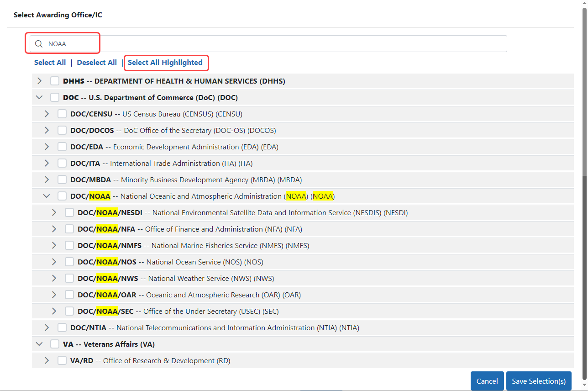Collapse the VA Veterans Affairs node
The width and height of the screenshot is (588, 391).
(x=39, y=344)
